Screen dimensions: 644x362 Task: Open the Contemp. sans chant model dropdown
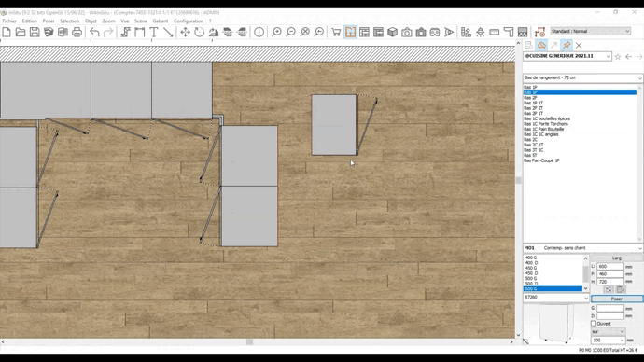click(x=582, y=248)
